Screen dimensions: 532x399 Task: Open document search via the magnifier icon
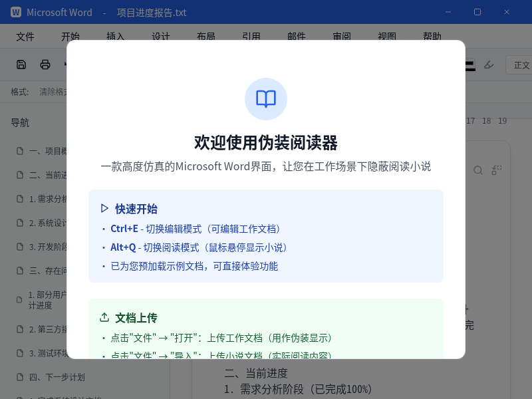pos(478,170)
